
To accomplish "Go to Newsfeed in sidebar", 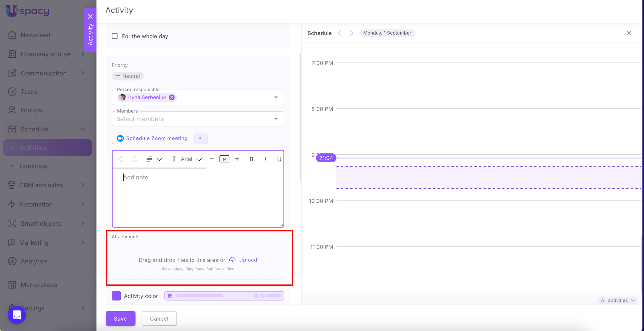I will (x=35, y=35).
